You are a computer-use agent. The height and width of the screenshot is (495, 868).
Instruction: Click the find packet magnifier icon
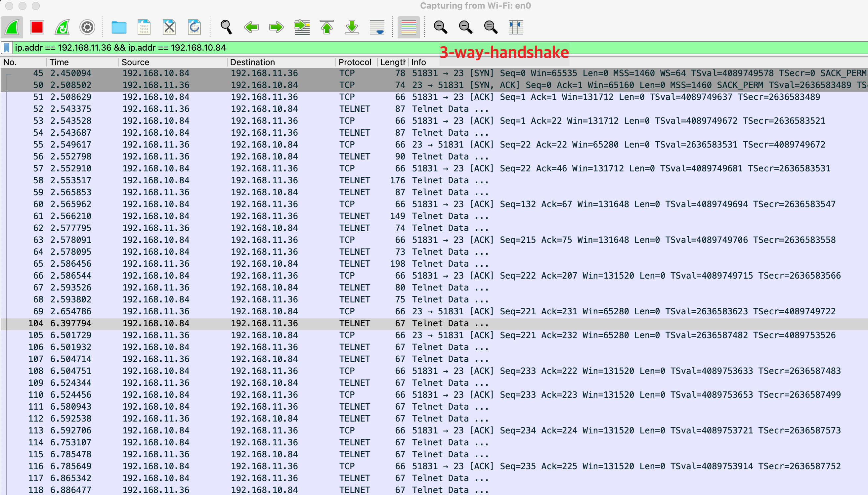226,27
